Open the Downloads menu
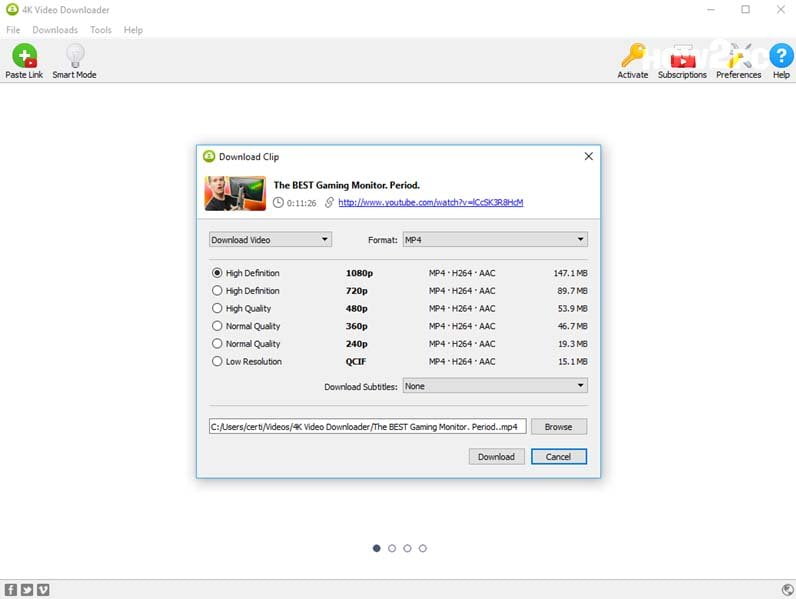Screen dimensions: 796x599 tap(55, 30)
